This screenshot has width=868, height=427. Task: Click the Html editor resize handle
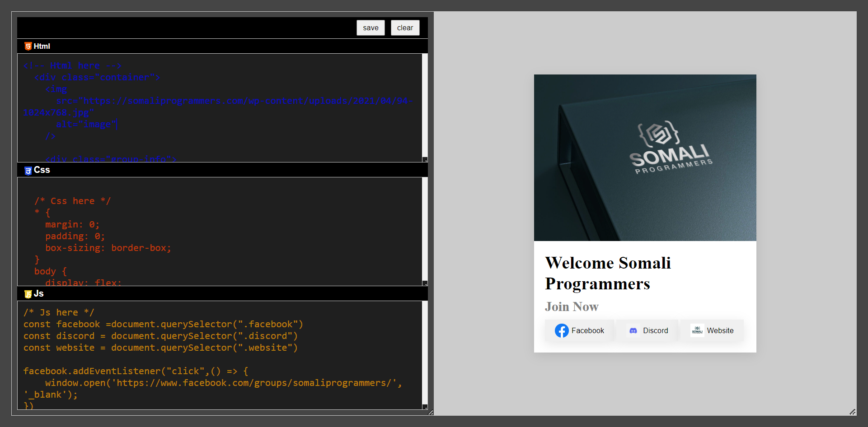coord(425,159)
